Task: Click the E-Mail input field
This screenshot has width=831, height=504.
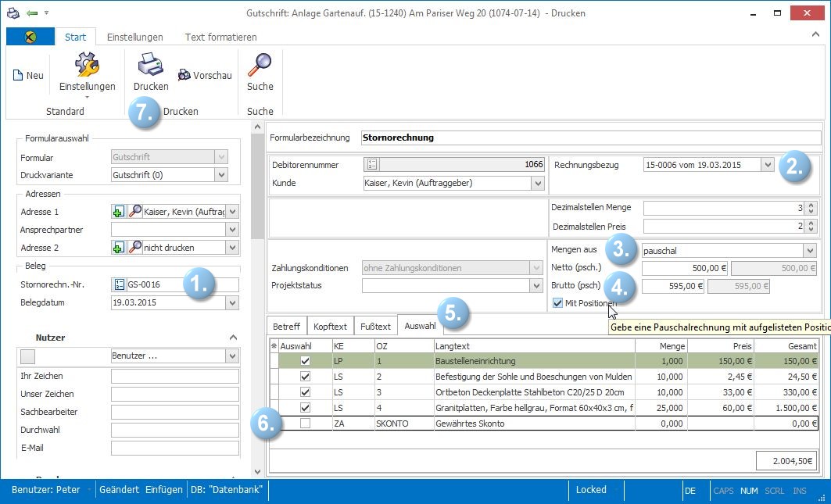Action: pos(175,448)
